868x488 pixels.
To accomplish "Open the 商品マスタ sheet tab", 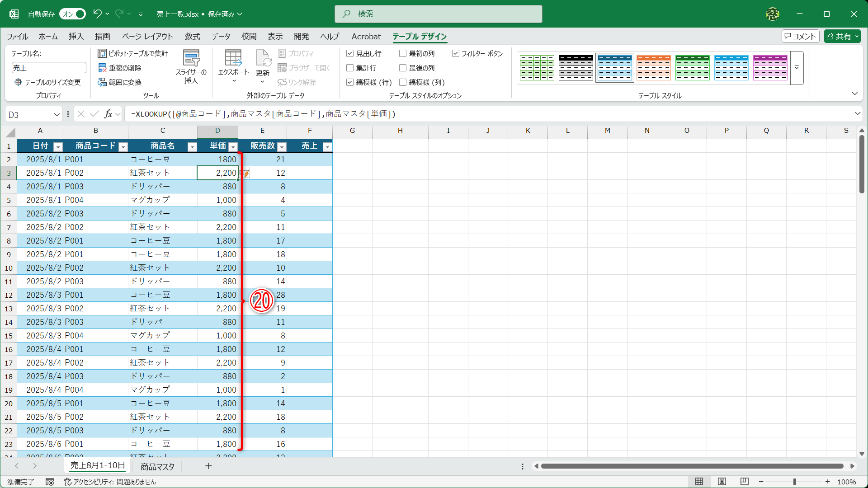I will coord(156,466).
